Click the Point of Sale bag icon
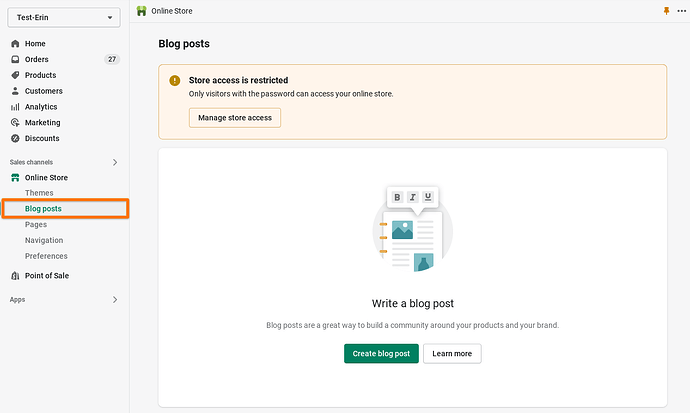This screenshot has height=413, width=690. [15, 276]
